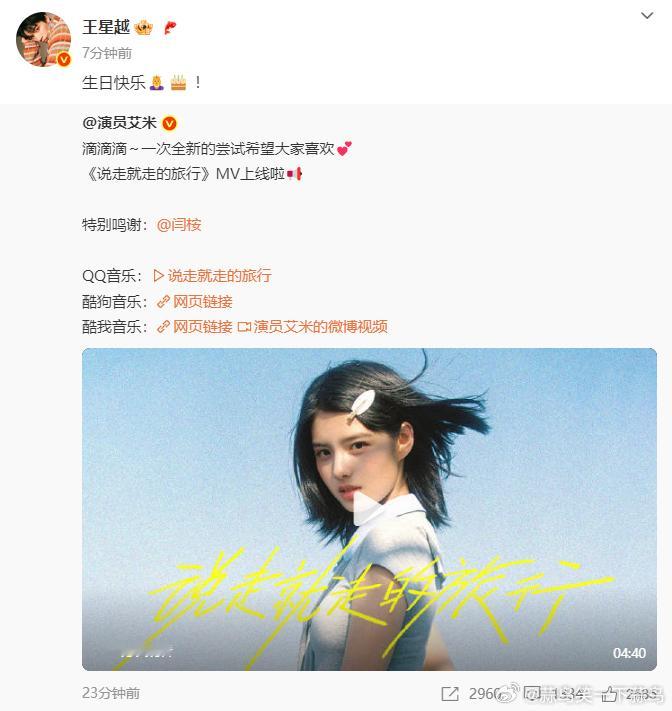Expand the post options chevron menu
The width and height of the screenshot is (672, 711).
(647, 16)
